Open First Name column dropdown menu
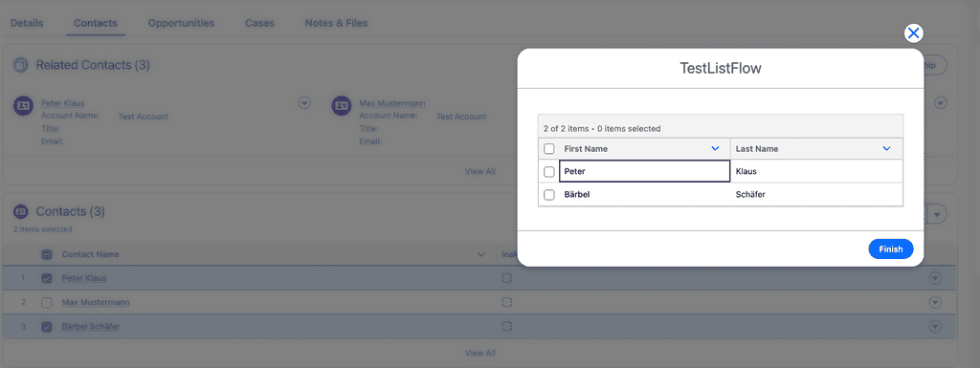The image size is (980, 368). [715, 148]
